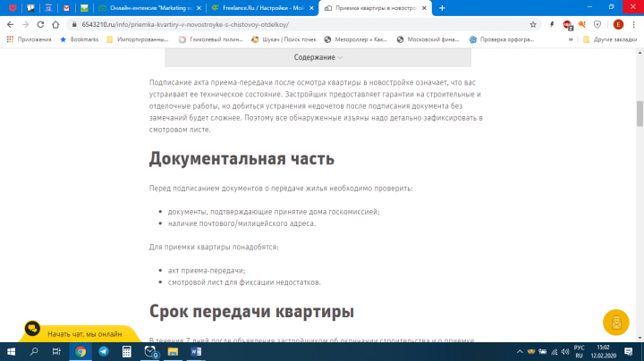Open the network icon in tray

[x=554, y=351]
